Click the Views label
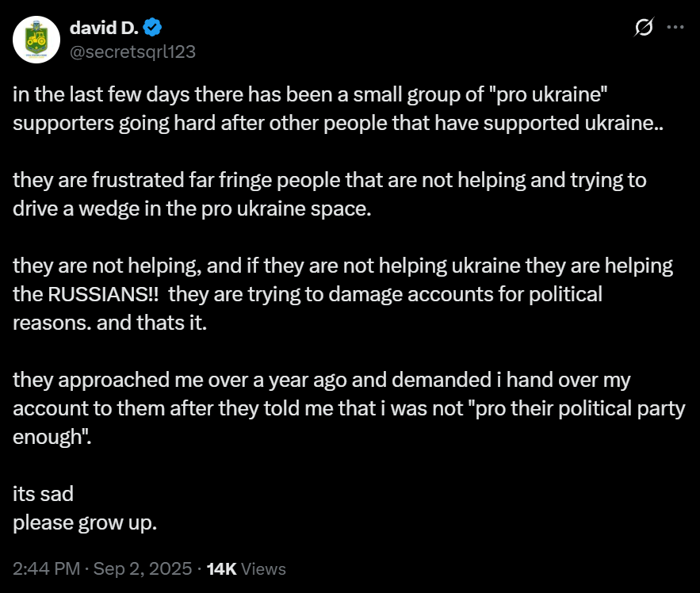 263,568
